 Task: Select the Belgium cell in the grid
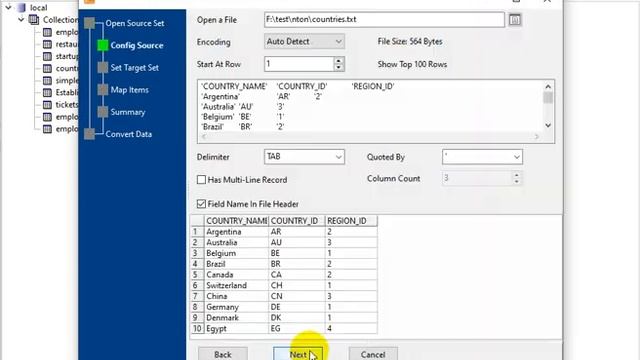[x=236, y=253]
